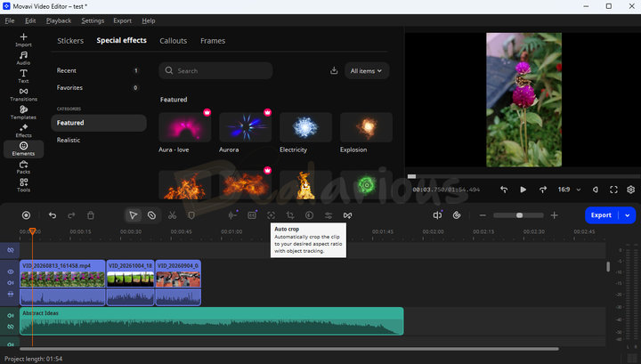Select the Realistic category
The height and width of the screenshot is (364, 641).
coord(99,140)
